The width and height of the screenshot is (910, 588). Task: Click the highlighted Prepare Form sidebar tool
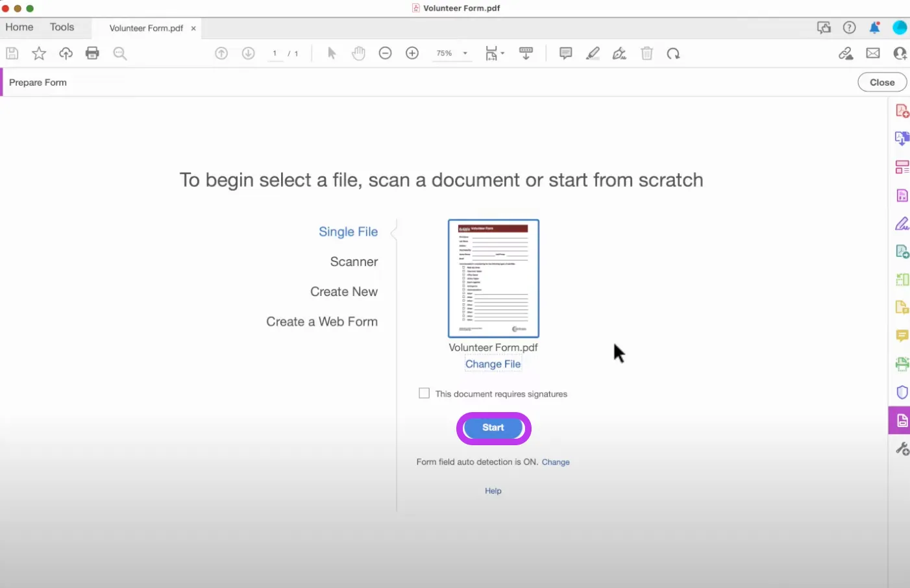900,421
